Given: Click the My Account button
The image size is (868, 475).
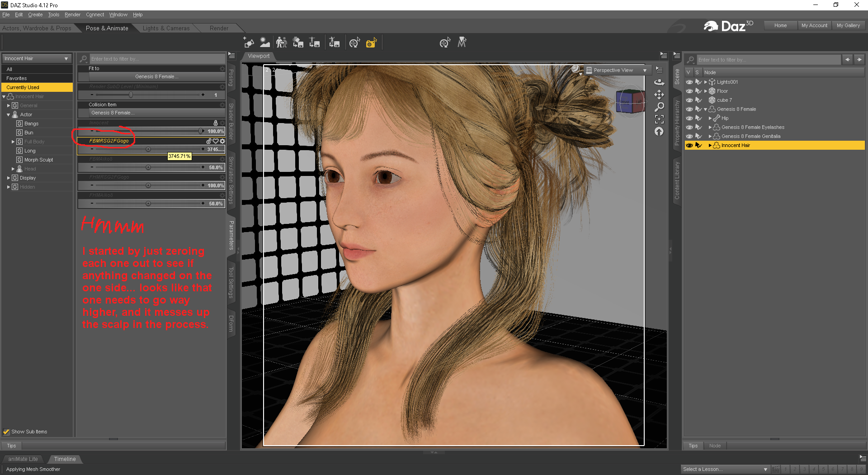Looking at the screenshot, I should pyautogui.click(x=814, y=25).
